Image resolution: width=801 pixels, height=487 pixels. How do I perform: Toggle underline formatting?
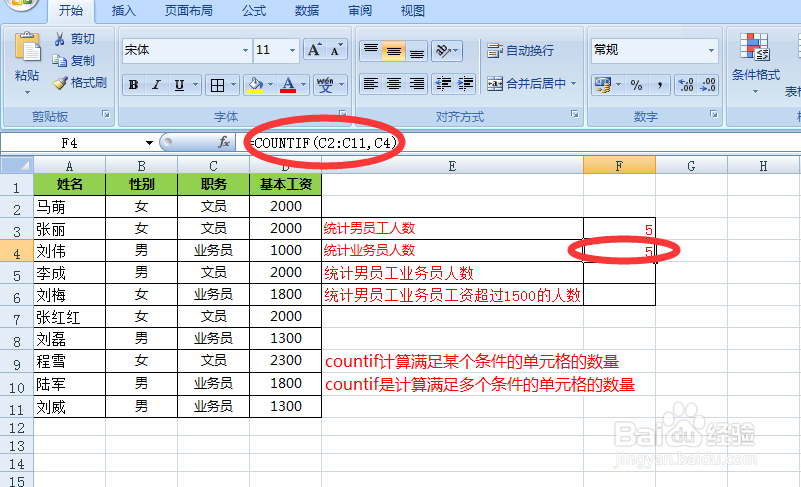click(179, 85)
